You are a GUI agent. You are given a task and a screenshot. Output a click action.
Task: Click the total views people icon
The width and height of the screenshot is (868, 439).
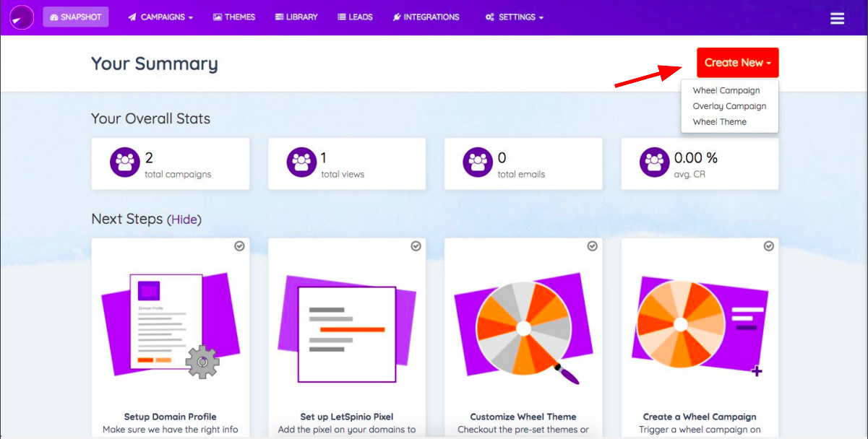[301, 162]
